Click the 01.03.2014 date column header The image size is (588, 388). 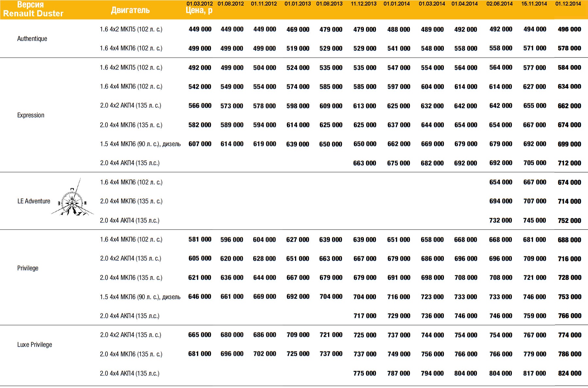pos(432,4)
